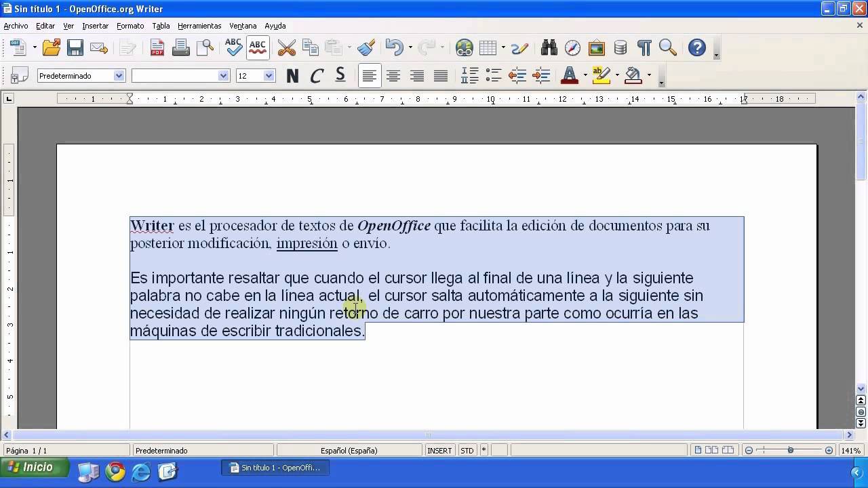Align text right
The image size is (868, 488).
coord(417,76)
